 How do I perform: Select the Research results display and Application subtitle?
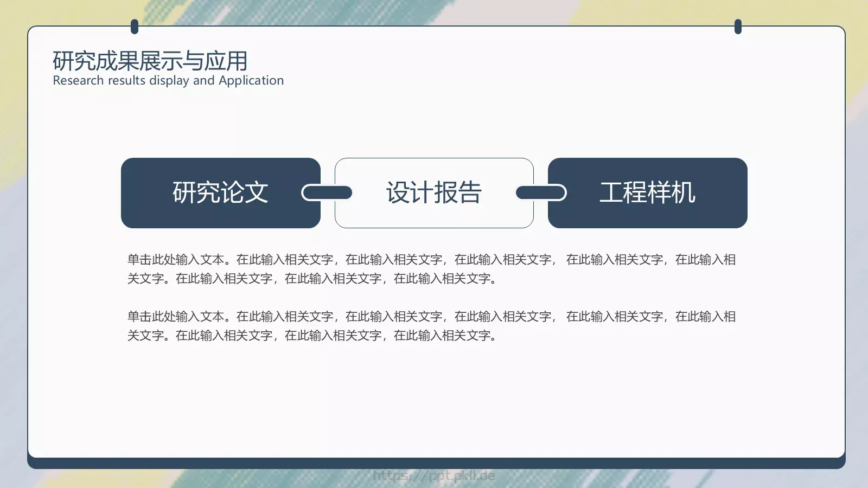coord(168,80)
